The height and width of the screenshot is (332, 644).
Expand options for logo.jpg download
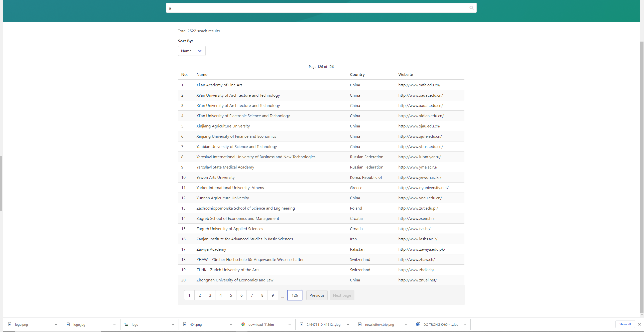pos(114,324)
